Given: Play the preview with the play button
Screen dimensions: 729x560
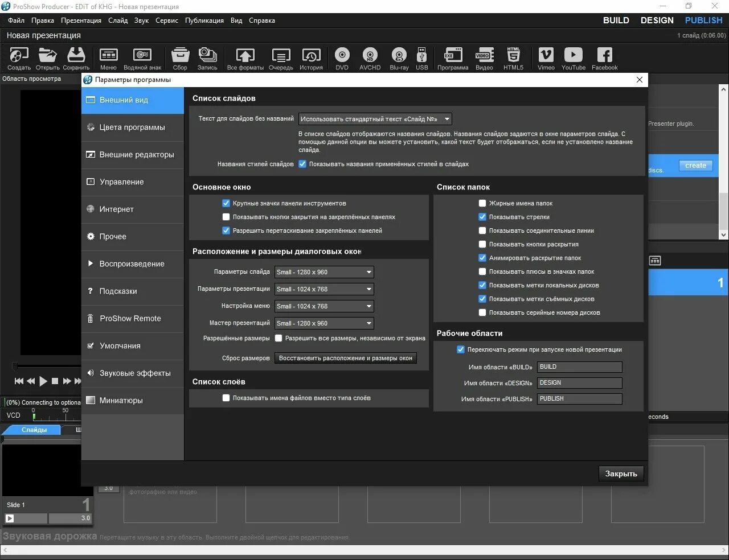Looking at the screenshot, I should tap(43, 381).
